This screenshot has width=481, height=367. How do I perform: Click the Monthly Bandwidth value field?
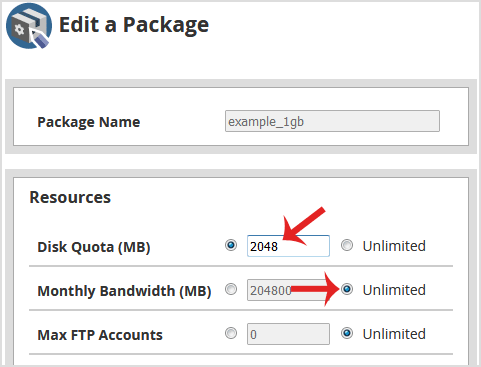pyautogui.click(x=288, y=290)
